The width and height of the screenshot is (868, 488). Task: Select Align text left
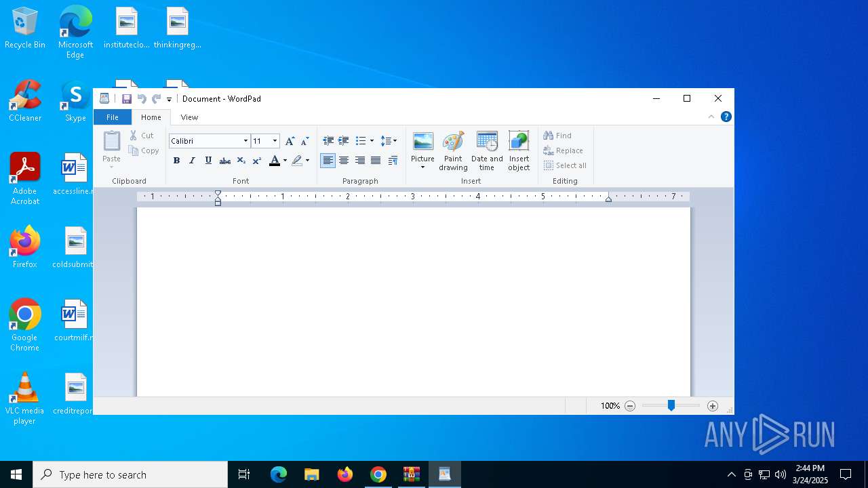328,161
